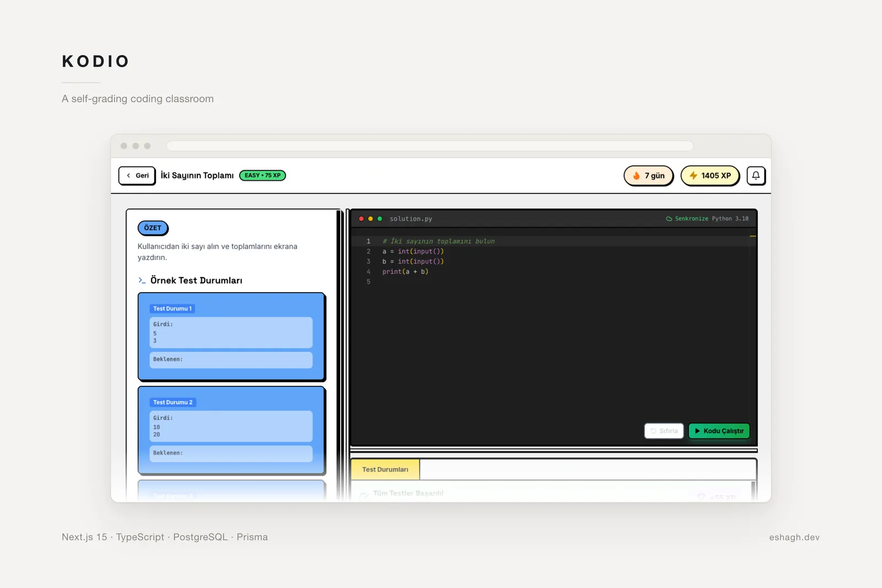The height and width of the screenshot is (588, 882).
Task: Click the eshagh.dev footer text
Action: [x=794, y=537]
